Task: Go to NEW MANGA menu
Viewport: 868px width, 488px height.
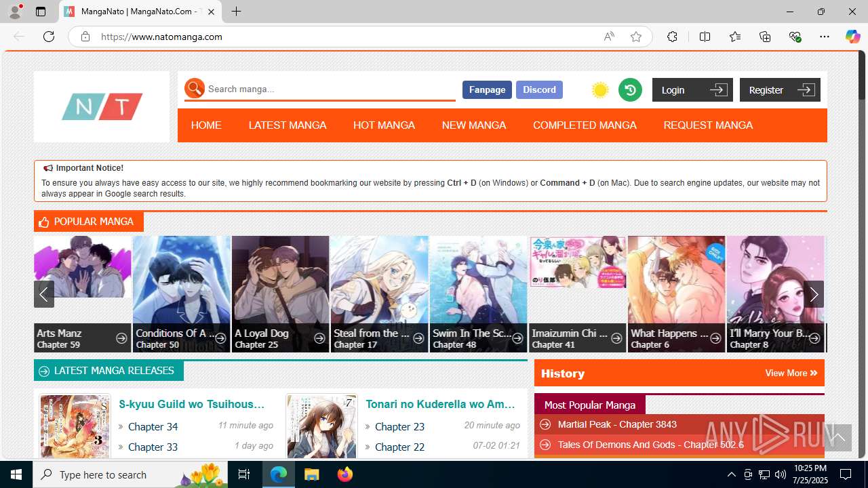Action: [474, 125]
